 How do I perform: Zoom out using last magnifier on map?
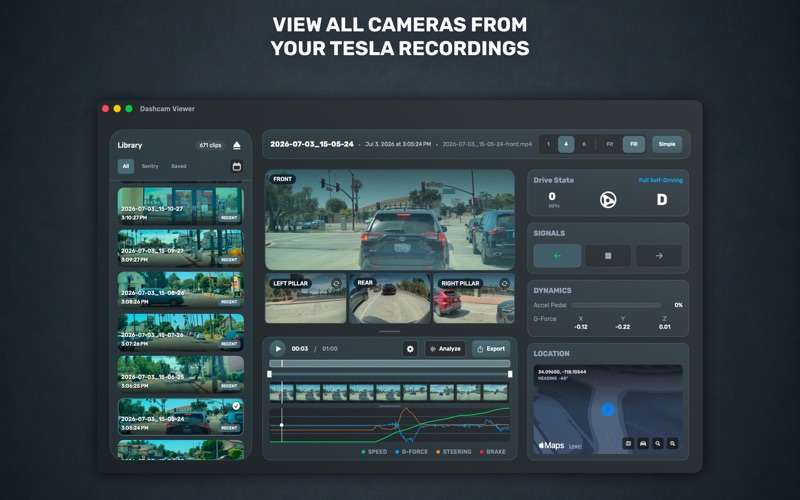672,443
